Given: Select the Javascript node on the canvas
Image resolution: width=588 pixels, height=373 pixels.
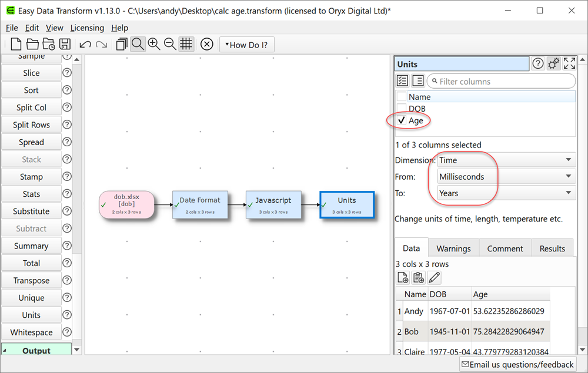Looking at the screenshot, I should click(x=273, y=205).
